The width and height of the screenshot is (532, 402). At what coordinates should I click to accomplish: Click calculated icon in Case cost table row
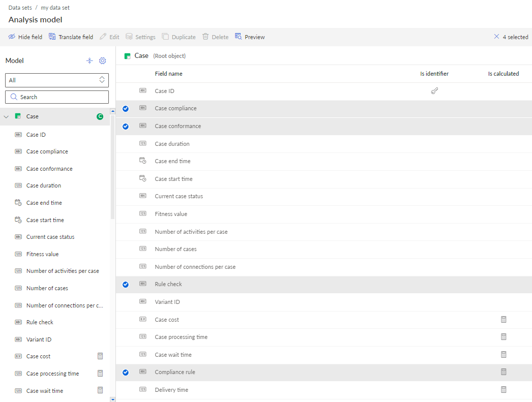[x=504, y=320]
